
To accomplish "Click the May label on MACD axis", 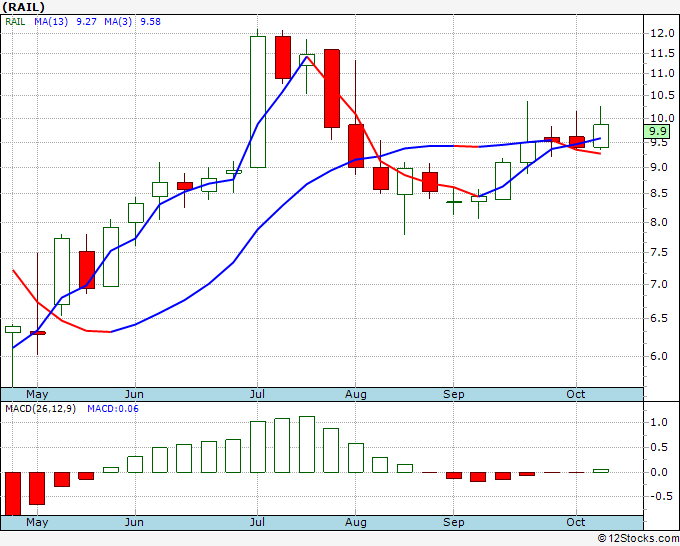I will pos(37,523).
